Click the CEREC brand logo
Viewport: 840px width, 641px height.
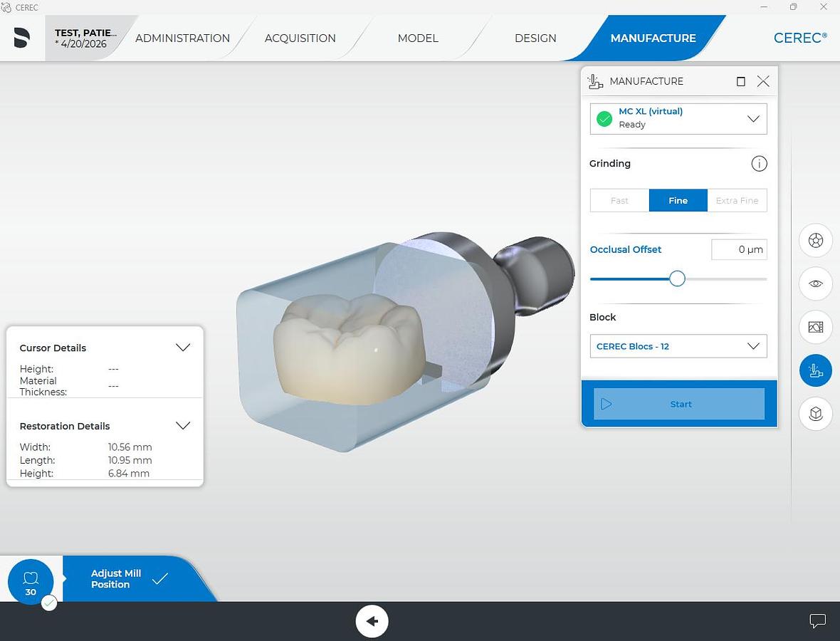(x=800, y=38)
